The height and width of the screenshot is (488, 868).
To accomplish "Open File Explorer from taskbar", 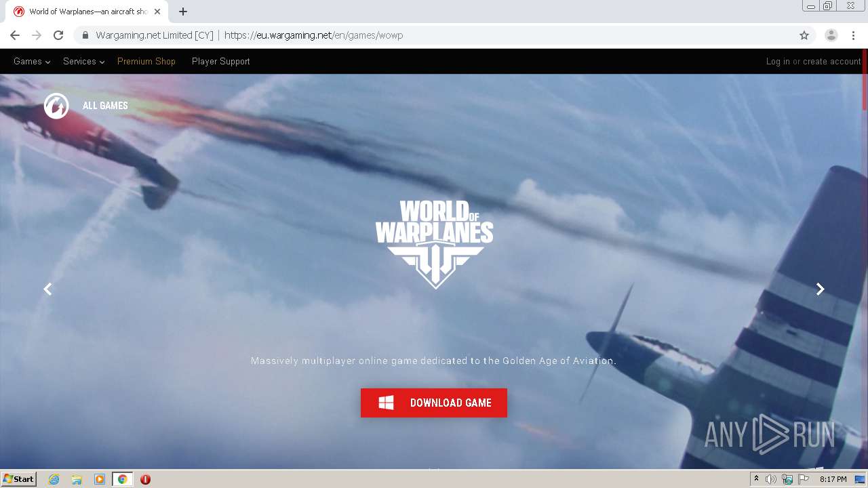I will pyautogui.click(x=77, y=479).
